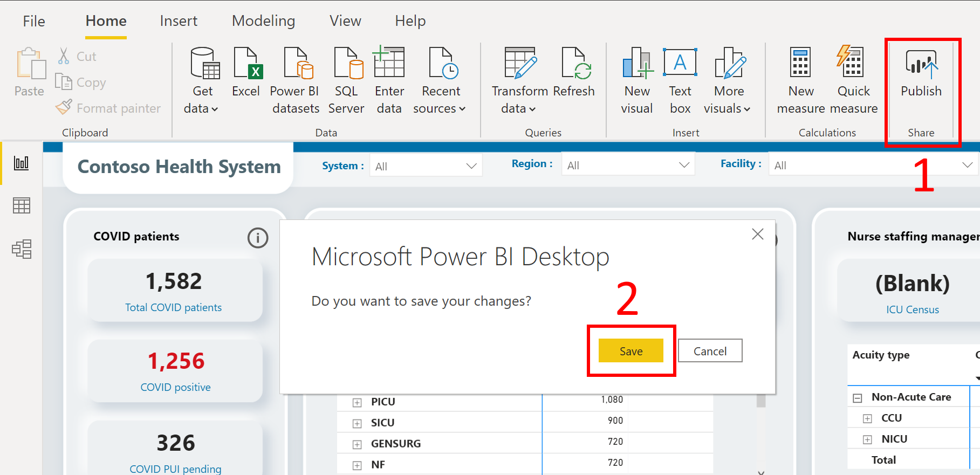
Task: Open the View ribbon tab
Action: coord(345,21)
